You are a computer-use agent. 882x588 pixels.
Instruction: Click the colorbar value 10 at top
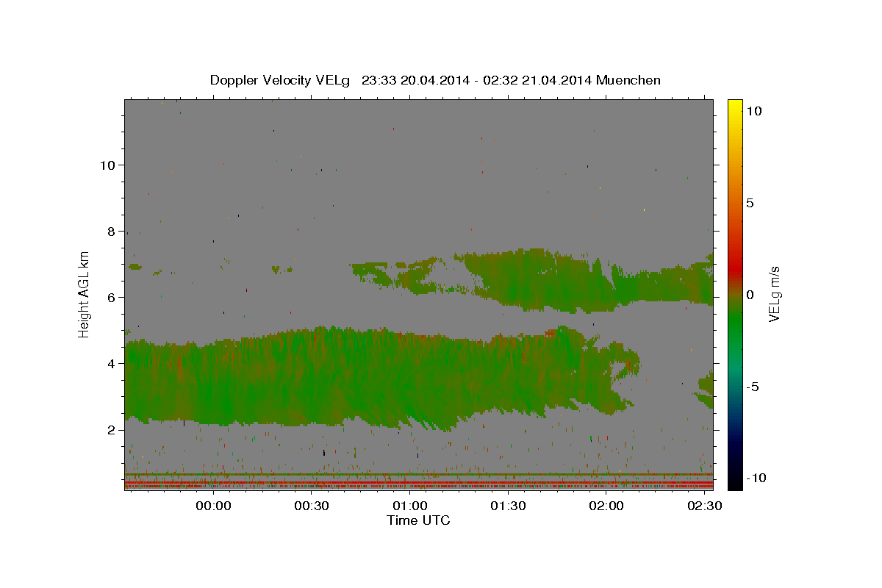(x=754, y=111)
